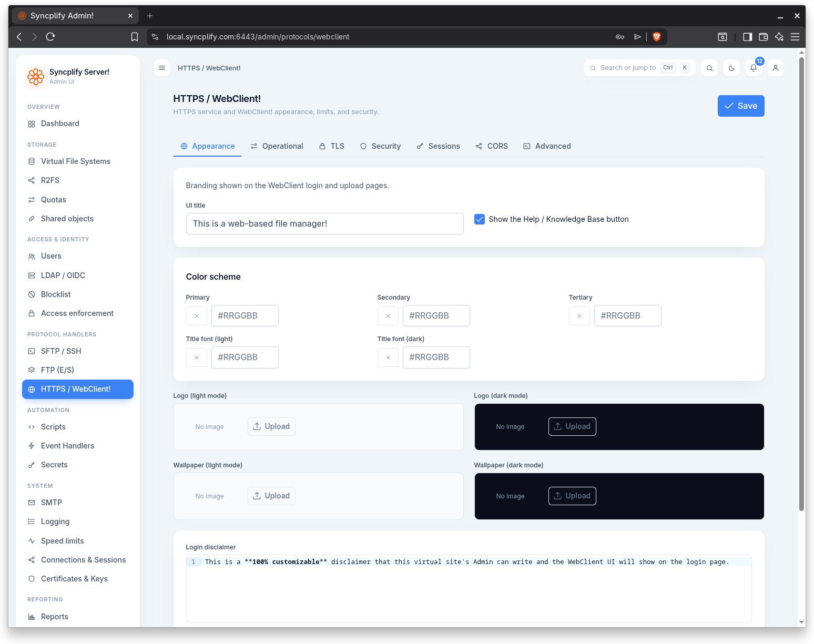Clear the Secondary color with X button

[x=388, y=316]
